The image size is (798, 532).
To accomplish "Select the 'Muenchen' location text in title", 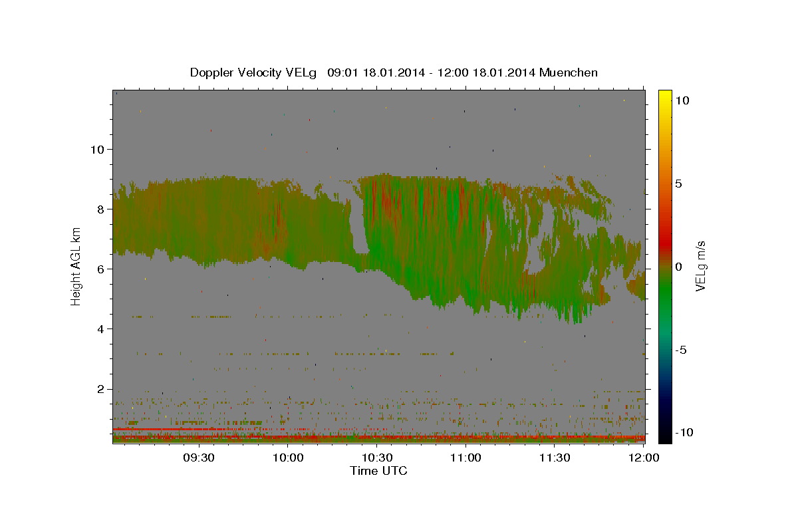I will pos(569,72).
